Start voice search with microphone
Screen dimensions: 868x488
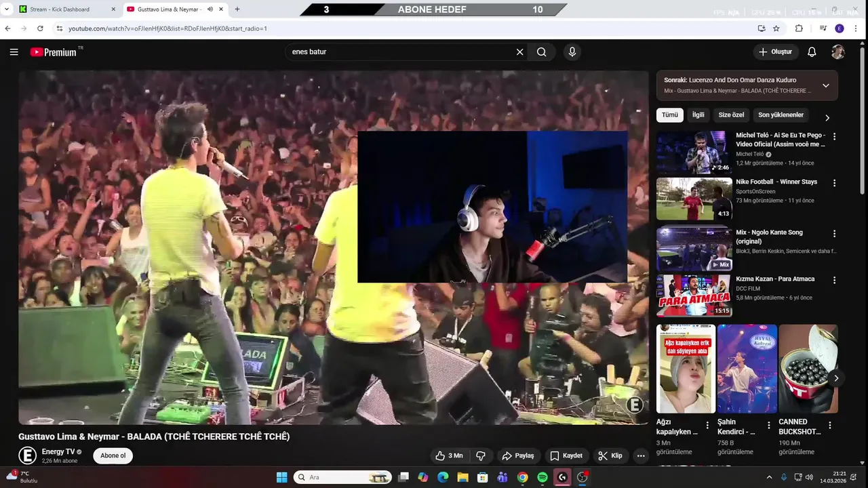click(572, 52)
